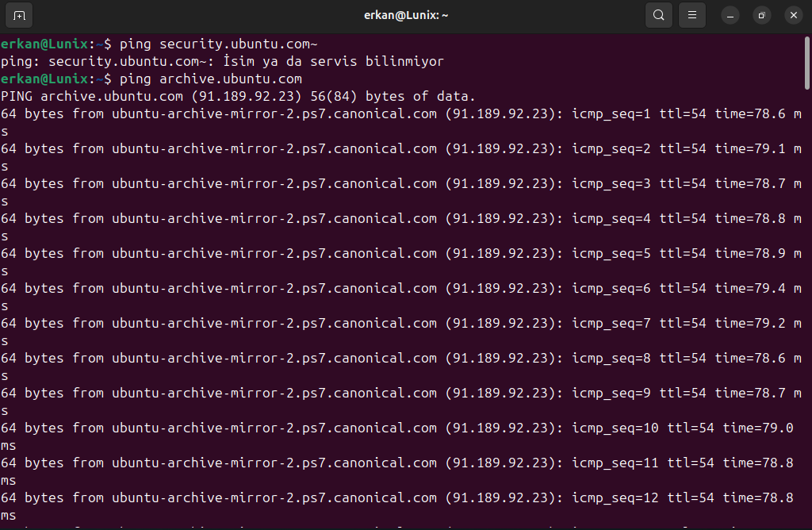Click hostname in the icmp_seq=5 line
The image size is (812, 530).
point(274,254)
